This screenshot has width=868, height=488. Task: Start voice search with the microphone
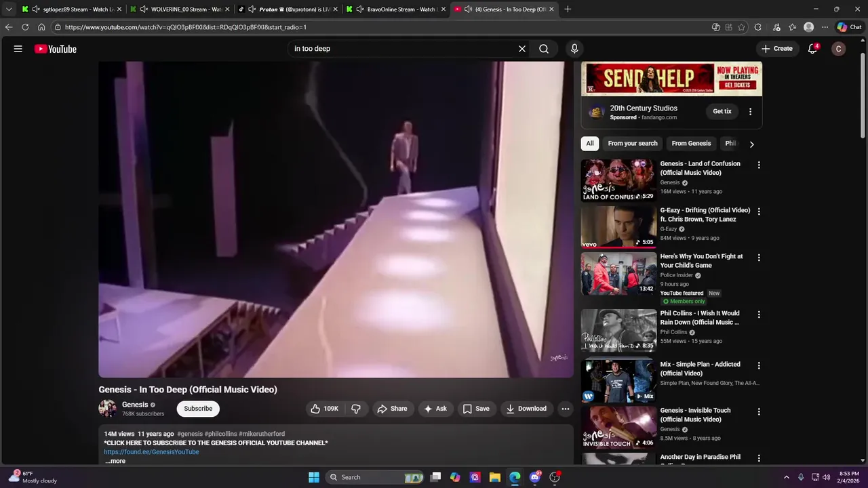tap(574, 49)
